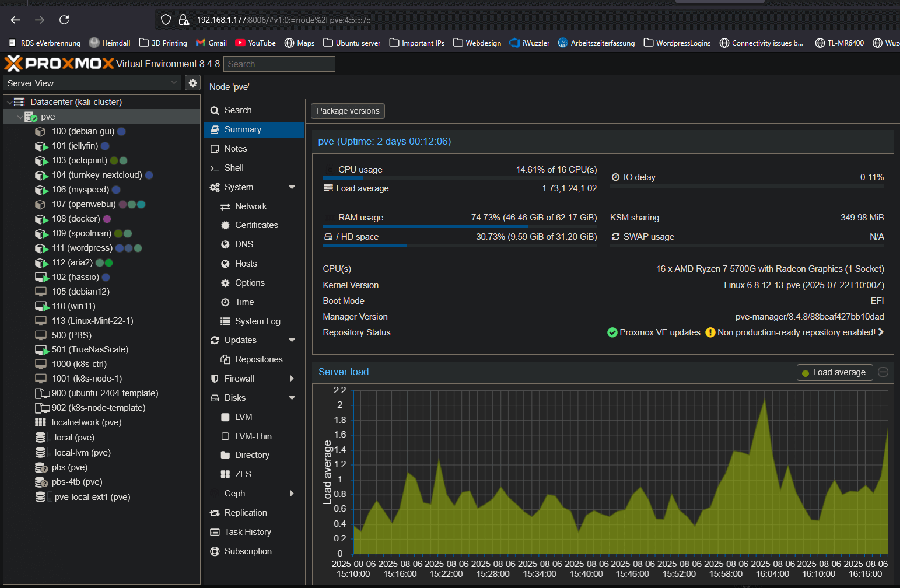
Task: Open the non production-ready repository warning
Action: (x=796, y=332)
